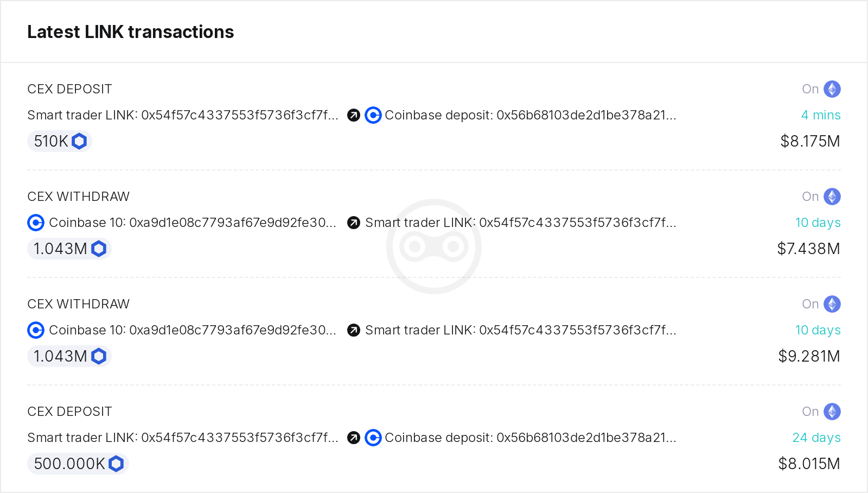Click the Coinbase icon in the last CEX DEPOSIT row
The height and width of the screenshot is (493, 868).
pyautogui.click(x=373, y=437)
